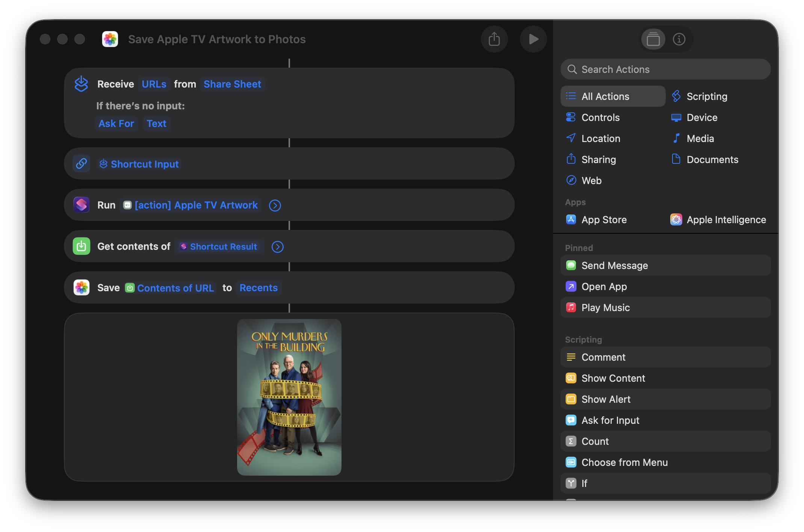This screenshot has width=804, height=532.
Task: Open shortcut details info icon
Action: click(x=679, y=39)
